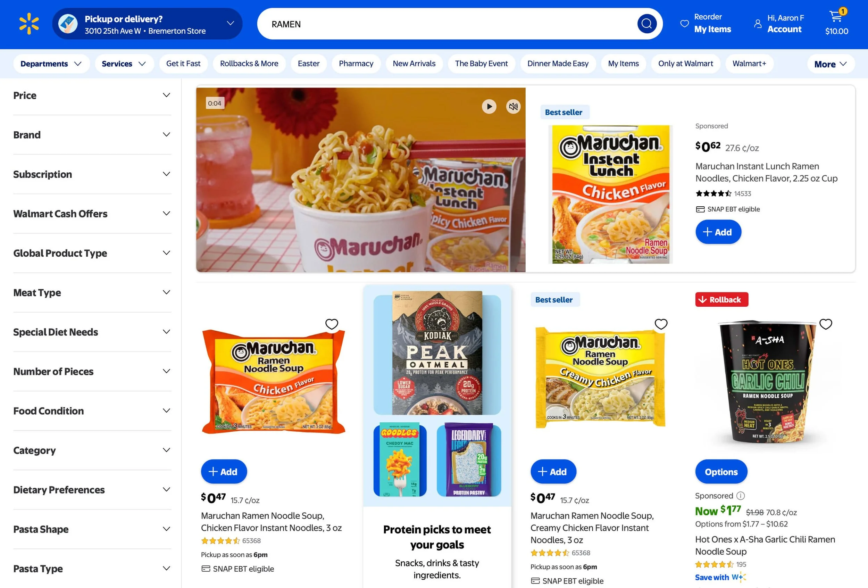
Task: Select the Pharmacy navigation item
Action: (x=356, y=64)
